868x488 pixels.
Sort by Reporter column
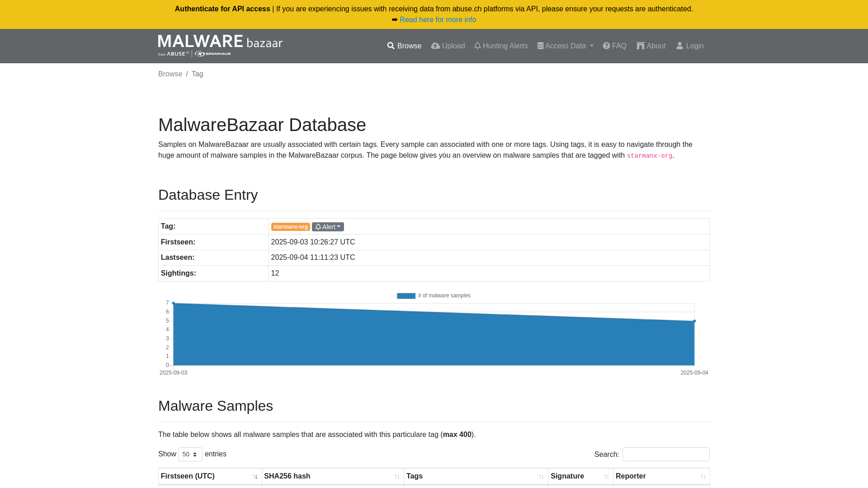tap(661, 476)
